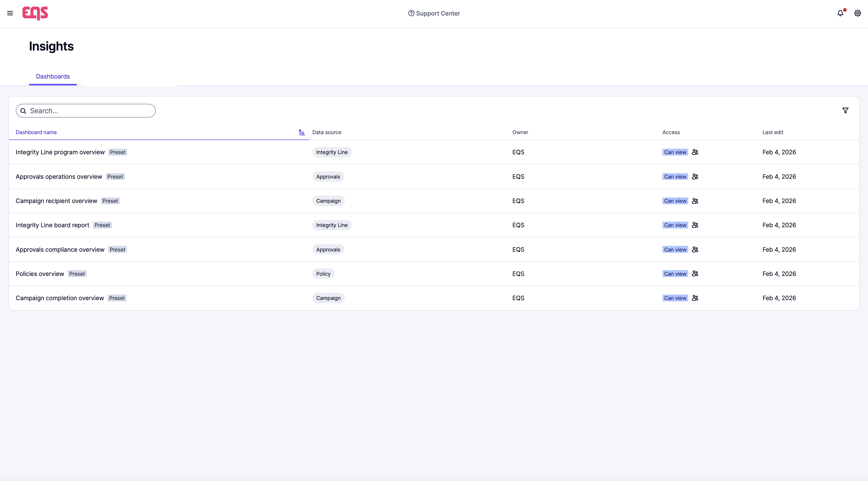Open Integrity Line program overview dashboard
This screenshot has width=868, height=481.
60,152
